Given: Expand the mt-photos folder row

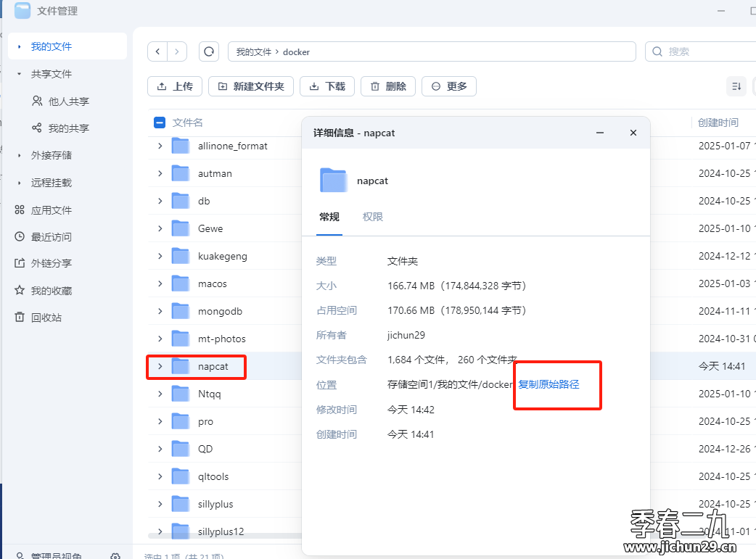Looking at the screenshot, I should (x=160, y=339).
